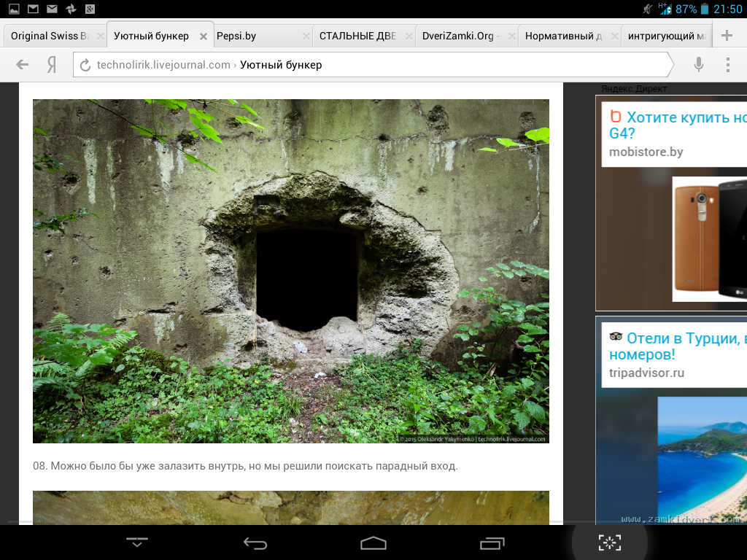This screenshot has width=747, height=560.
Task: Tap the Android home navigation button
Action: pos(373,542)
